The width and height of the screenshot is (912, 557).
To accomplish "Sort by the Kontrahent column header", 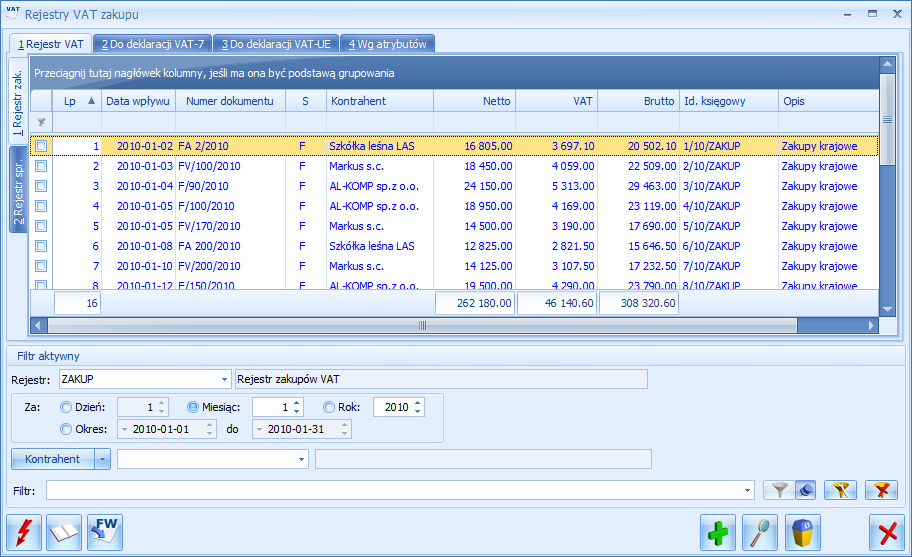I will tap(380, 101).
